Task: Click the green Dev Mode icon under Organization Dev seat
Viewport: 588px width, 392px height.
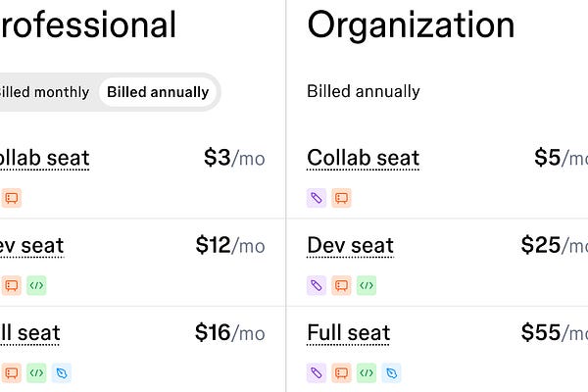Action: (367, 285)
